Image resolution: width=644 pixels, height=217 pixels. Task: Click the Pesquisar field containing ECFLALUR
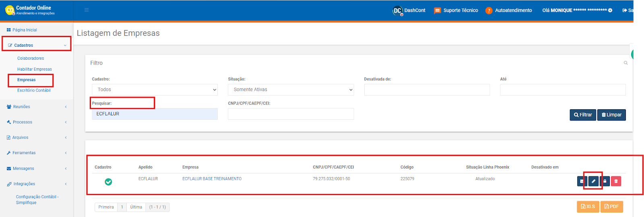coord(155,114)
